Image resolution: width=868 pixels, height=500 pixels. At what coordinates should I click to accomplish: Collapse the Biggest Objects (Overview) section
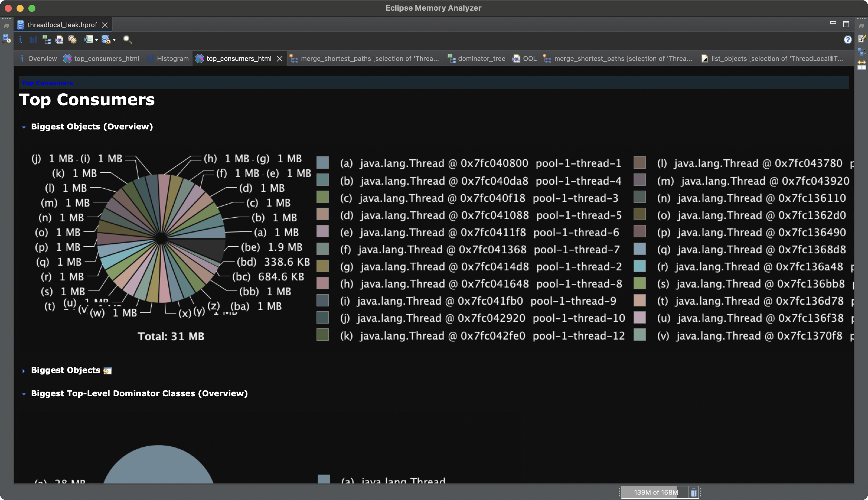coord(24,127)
